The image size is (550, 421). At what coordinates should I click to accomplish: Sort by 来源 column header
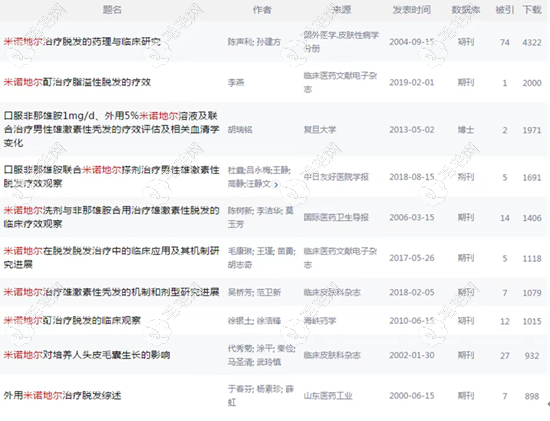tap(341, 9)
